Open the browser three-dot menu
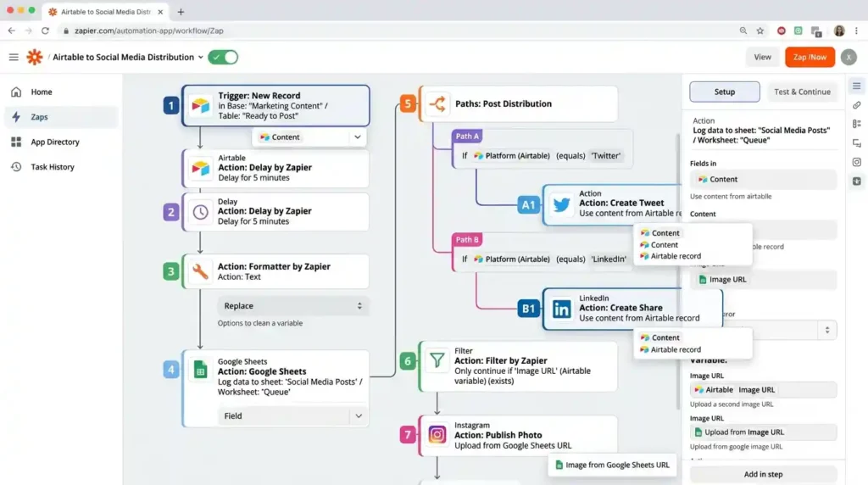 (857, 31)
